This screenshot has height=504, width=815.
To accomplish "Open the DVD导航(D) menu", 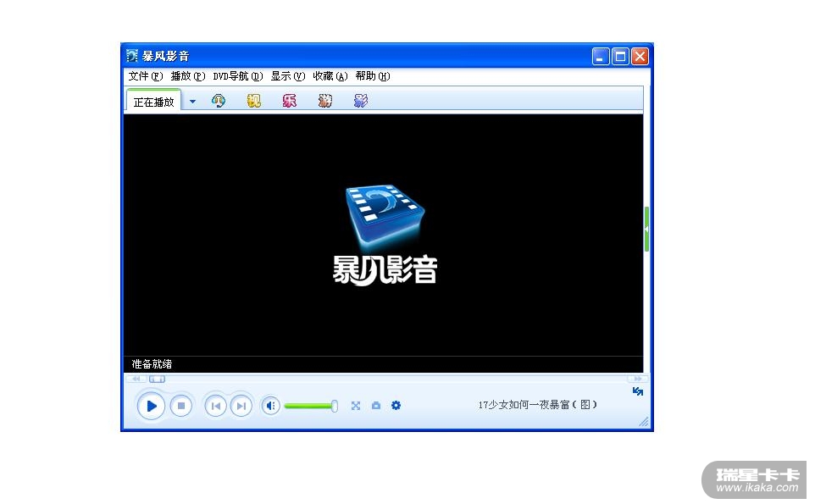I will [237, 76].
